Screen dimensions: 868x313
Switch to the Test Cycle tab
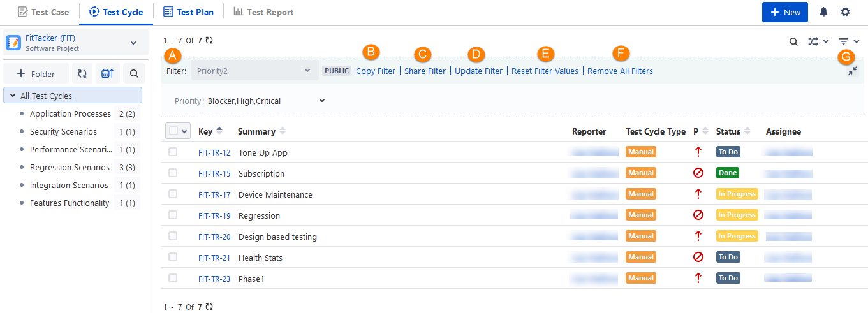[x=116, y=12]
